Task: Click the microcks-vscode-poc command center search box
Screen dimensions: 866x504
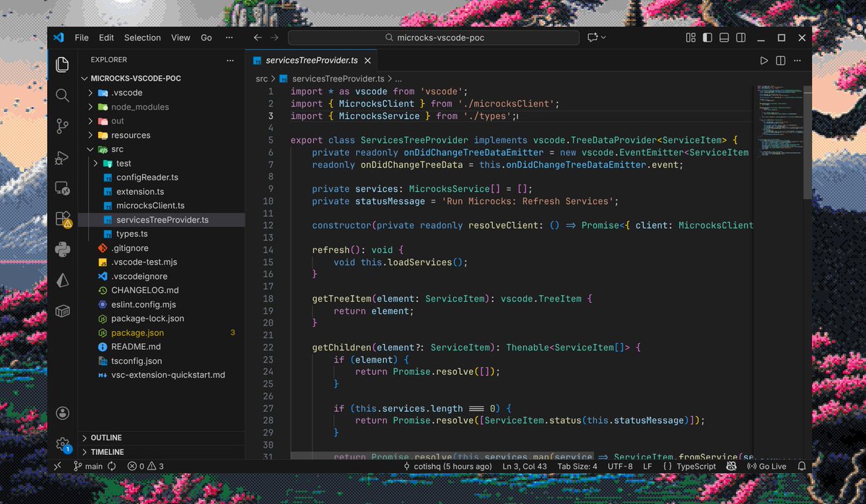Action: point(434,37)
